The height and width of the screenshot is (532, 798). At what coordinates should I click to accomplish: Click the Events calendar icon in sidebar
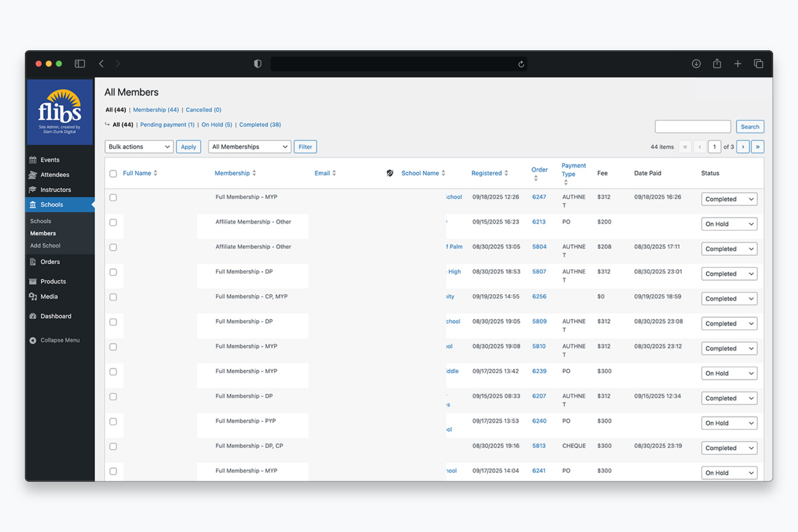(x=33, y=160)
